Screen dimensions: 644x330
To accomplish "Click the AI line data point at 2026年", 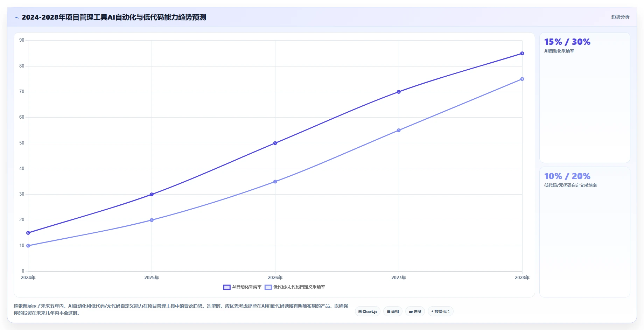I will click(275, 143).
